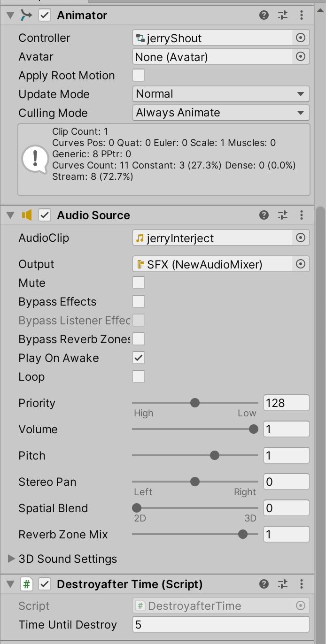Uncheck Play On Awake
326x644 pixels.
(x=139, y=358)
